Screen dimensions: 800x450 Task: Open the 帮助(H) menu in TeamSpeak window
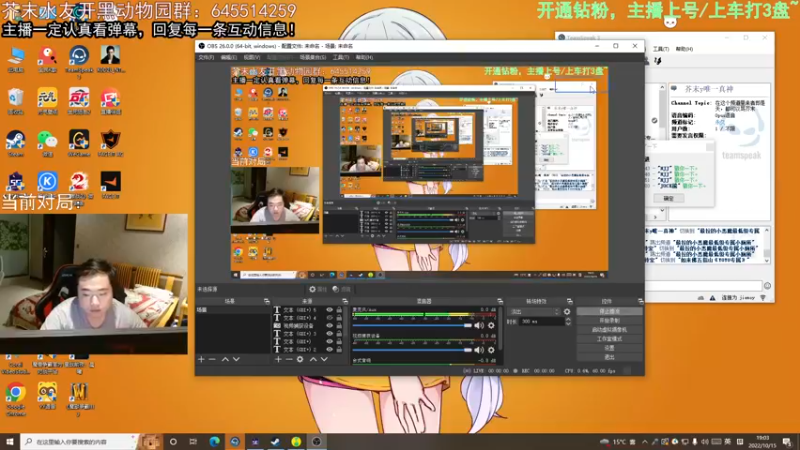(x=684, y=49)
